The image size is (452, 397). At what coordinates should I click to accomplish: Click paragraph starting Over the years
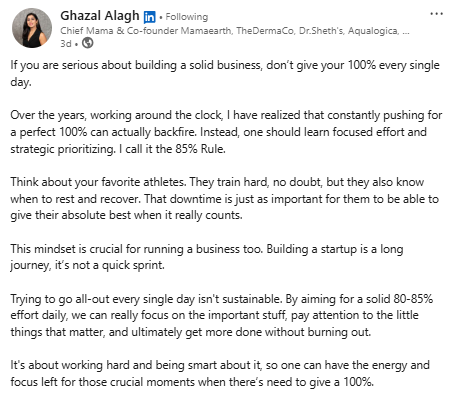click(226, 132)
